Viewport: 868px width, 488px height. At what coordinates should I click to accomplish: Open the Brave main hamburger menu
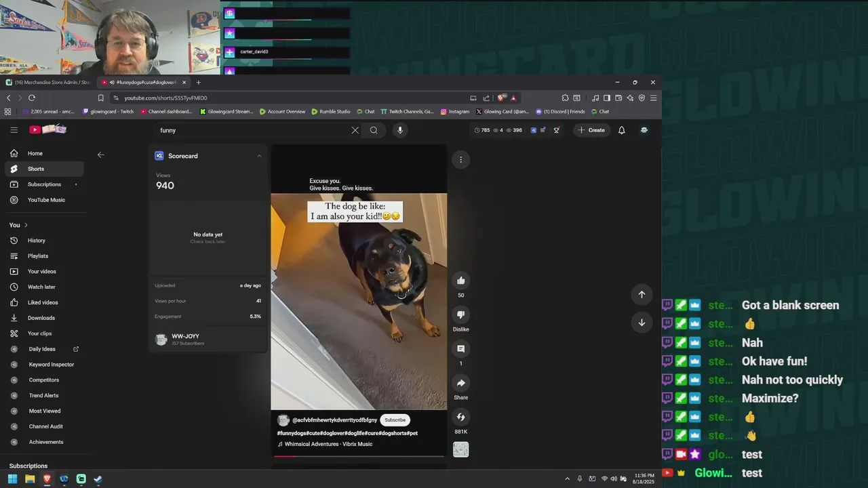click(653, 98)
